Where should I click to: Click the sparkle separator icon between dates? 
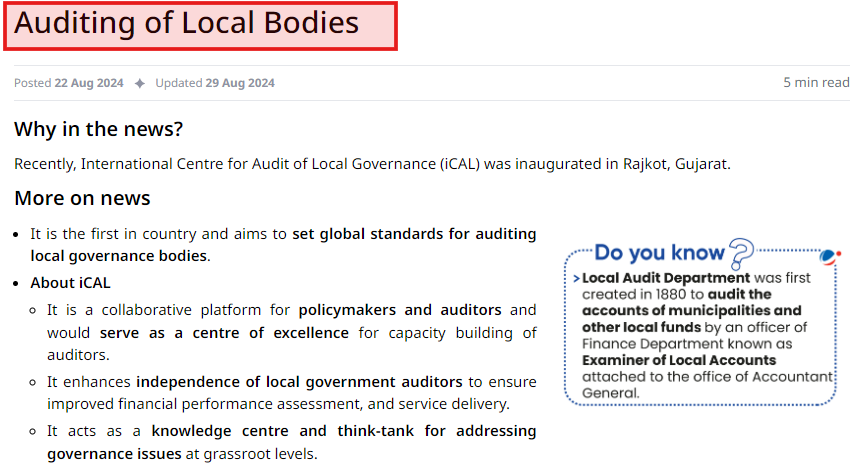click(140, 83)
